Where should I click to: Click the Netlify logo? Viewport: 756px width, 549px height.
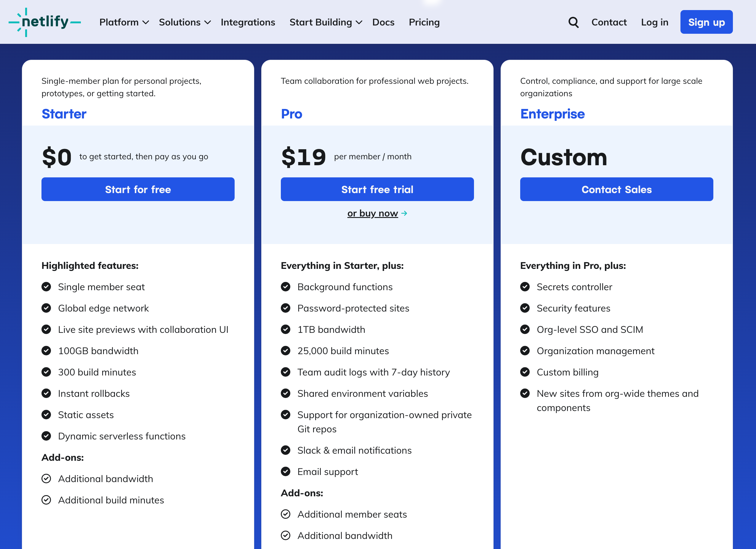(x=45, y=22)
